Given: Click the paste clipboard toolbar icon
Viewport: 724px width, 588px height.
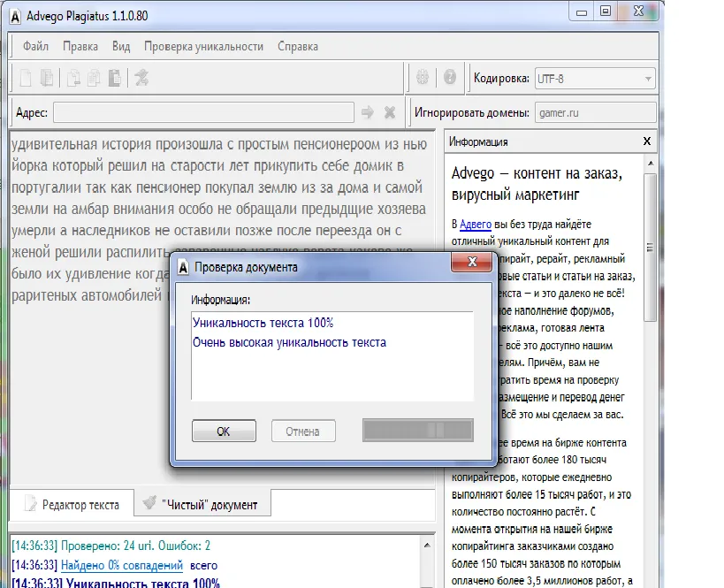Looking at the screenshot, I should 115,78.
